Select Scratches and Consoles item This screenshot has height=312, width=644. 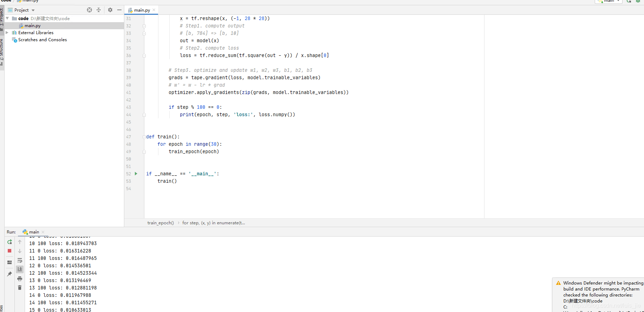42,40
